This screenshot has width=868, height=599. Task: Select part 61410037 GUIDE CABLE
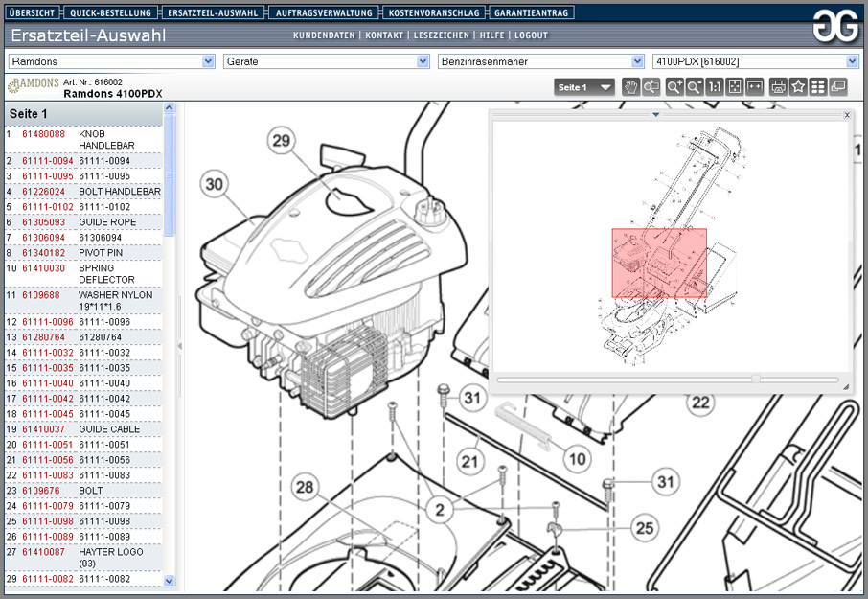[83, 429]
